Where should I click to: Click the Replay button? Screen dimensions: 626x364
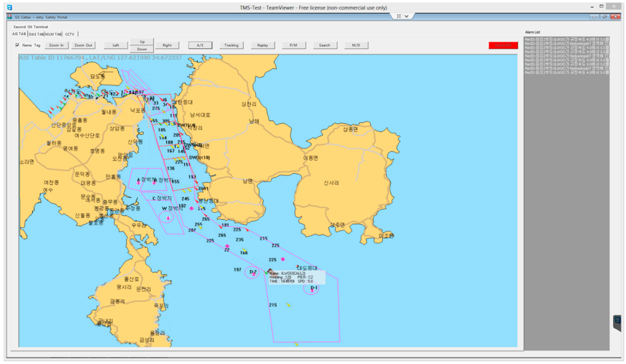(262, 45)
